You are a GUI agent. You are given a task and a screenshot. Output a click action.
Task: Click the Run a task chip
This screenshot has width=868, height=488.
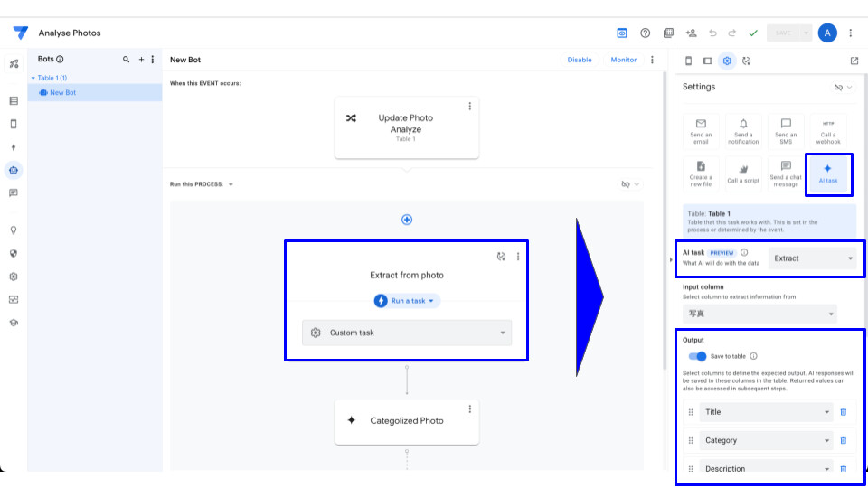[x=407, y=301]
